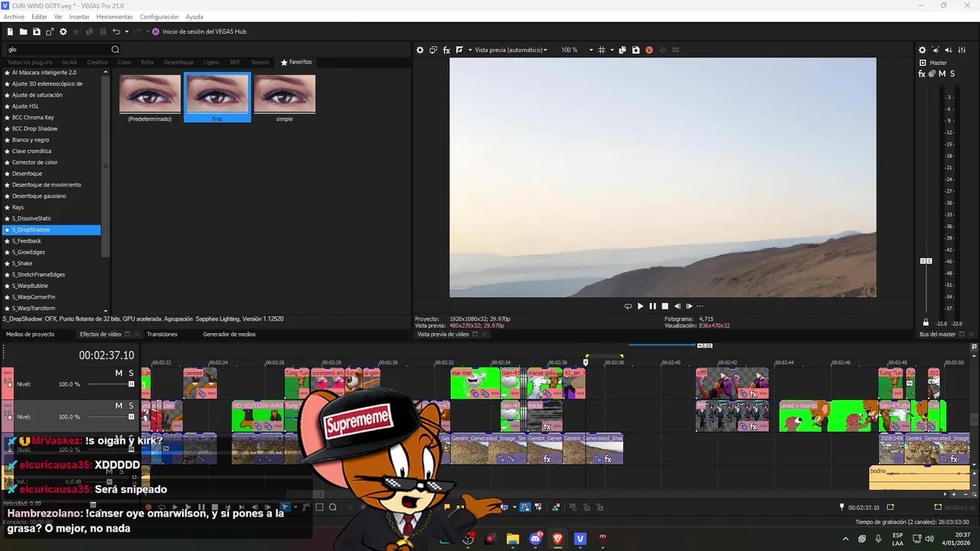This screenshot has height=551, width=980.
Task: Solo the second video track
Action: point(131,406)
